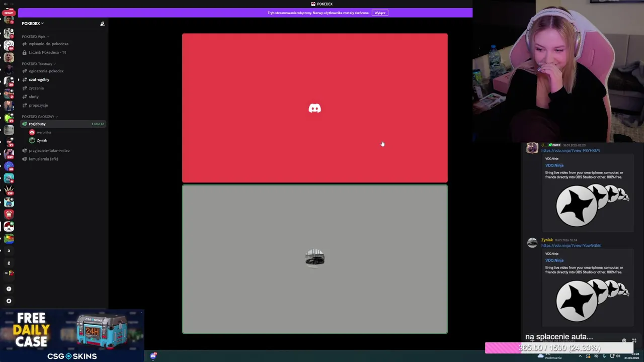The height and width of the screenshot is (362, 644).
Task: Open the Pokeball server icon
Action: 9,227
